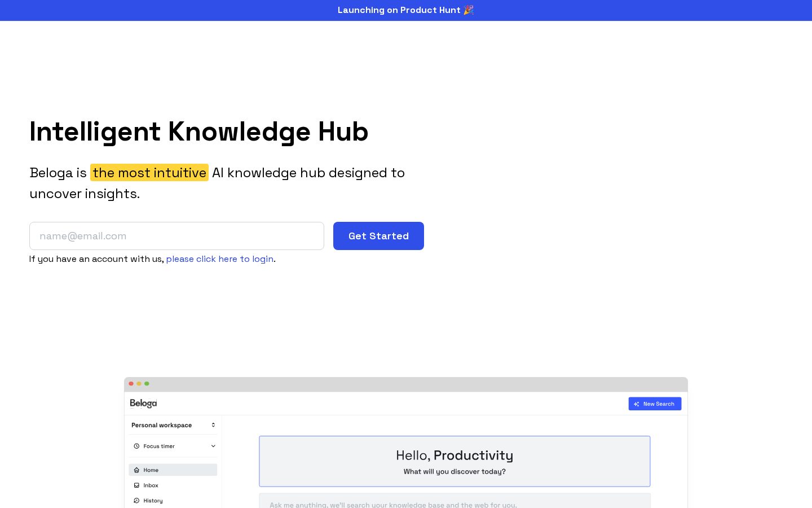812x508 pixels.
Task: Focus the name@email.com input field
Action: tap(176, 236)
